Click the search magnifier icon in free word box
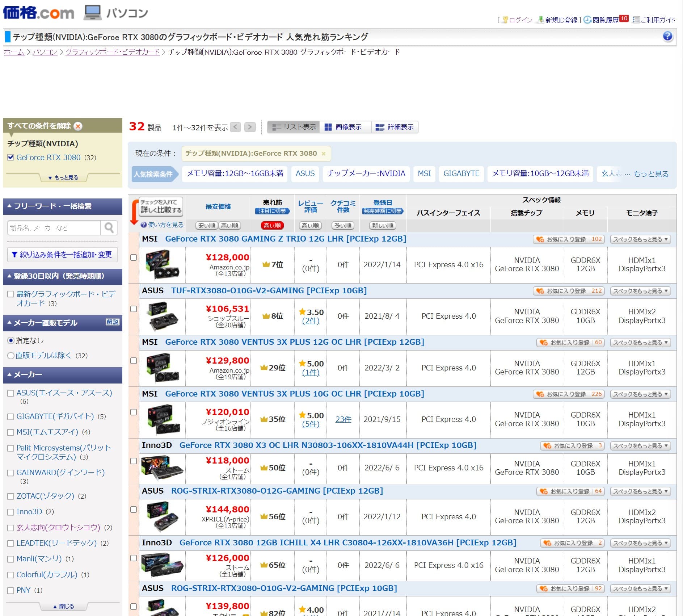 (x=109, y=228)
